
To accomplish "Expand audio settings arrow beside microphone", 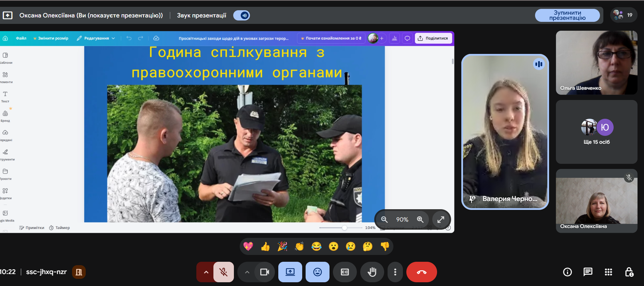I will click(206, 272).
